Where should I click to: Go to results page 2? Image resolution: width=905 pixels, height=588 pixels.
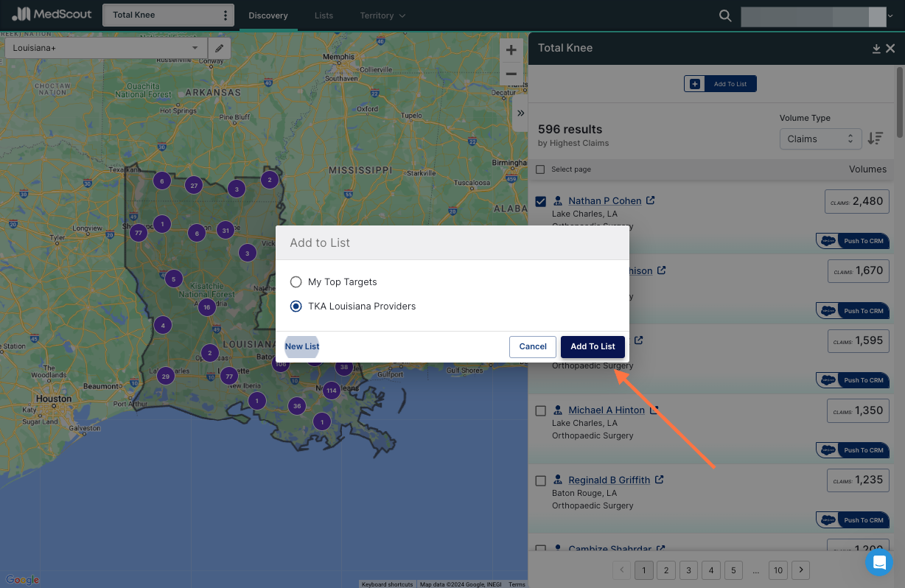pyautogui.click(x=666, y=570)
